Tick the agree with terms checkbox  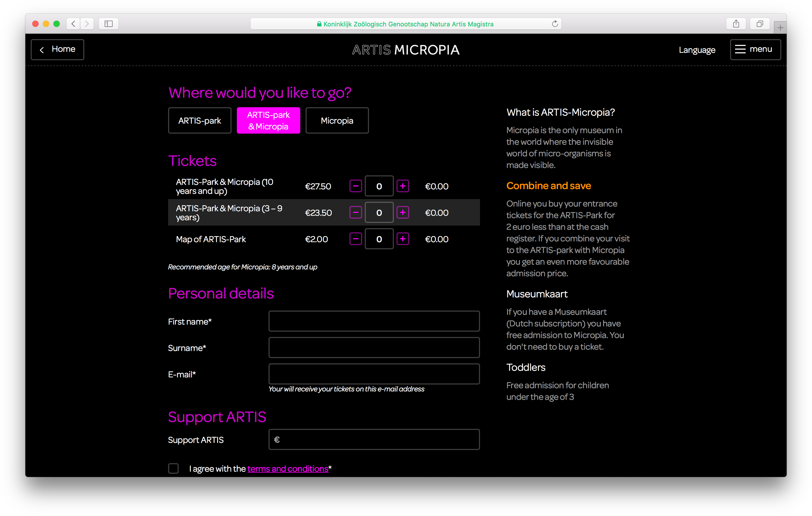pyautogui.click(x=173, y=468)
